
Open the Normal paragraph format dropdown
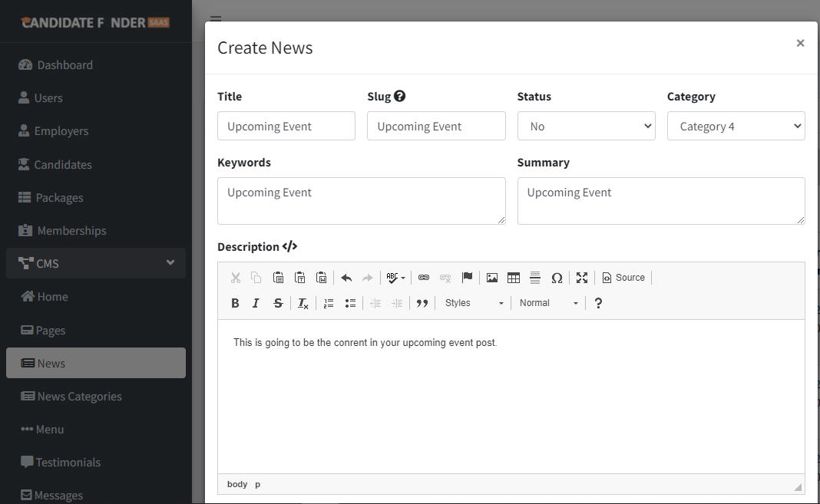[548, 303]
